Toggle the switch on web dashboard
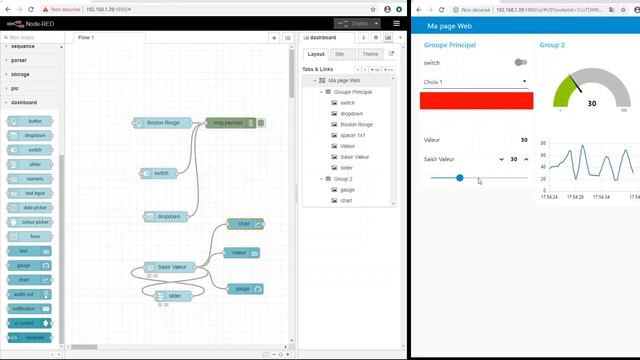640x360 pixels. pyautogui.click(x=520, y=62)
